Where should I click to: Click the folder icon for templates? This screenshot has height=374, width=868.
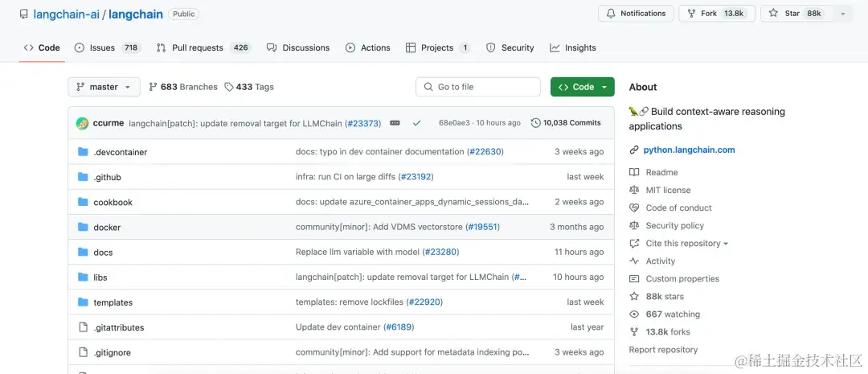tap(83, 302)
